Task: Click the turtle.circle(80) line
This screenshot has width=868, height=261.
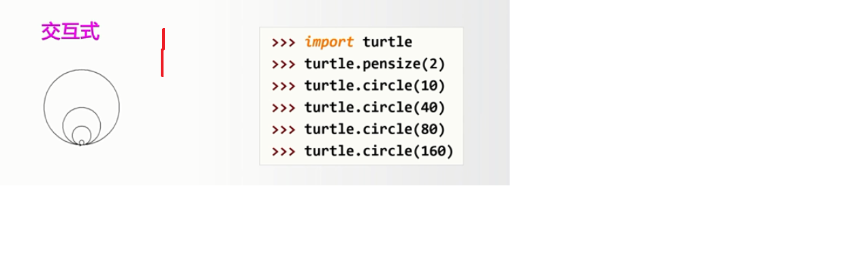Action: pos(358,129)
